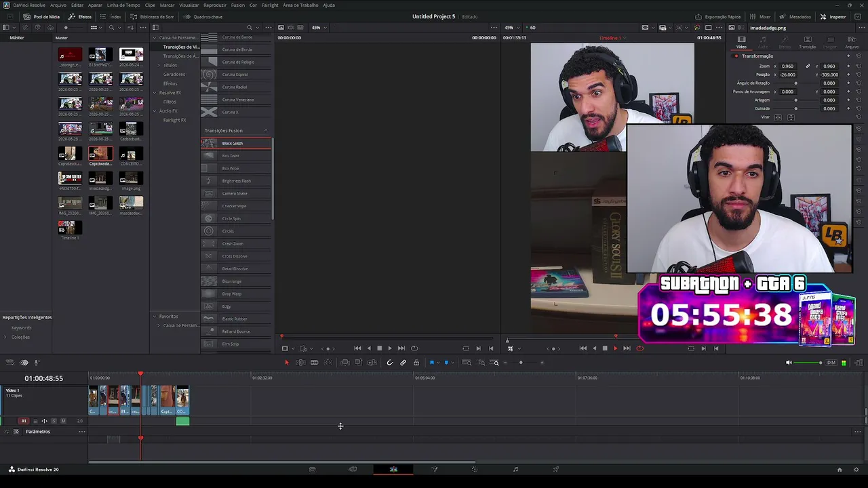Toggle timeline Linked Selection
868x488 pixels.
(x=403, y=363)
